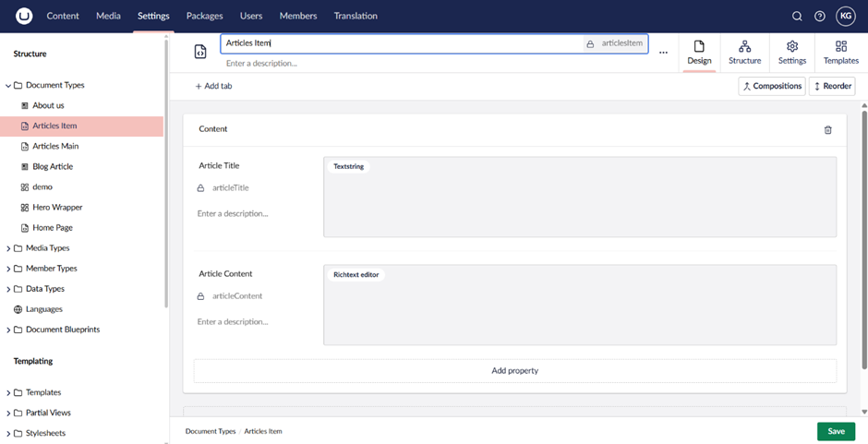Image resolution: width=868 pixels, height=444 pixels.
Task: Click the Compositions button
Action: coord(772,87)
